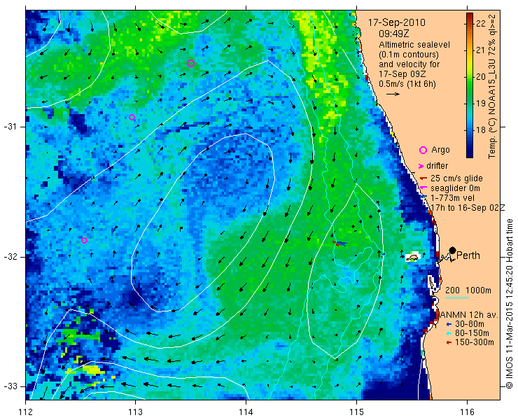
Task: Click the color bar tick label 18
Action: [x=481, y=129]
